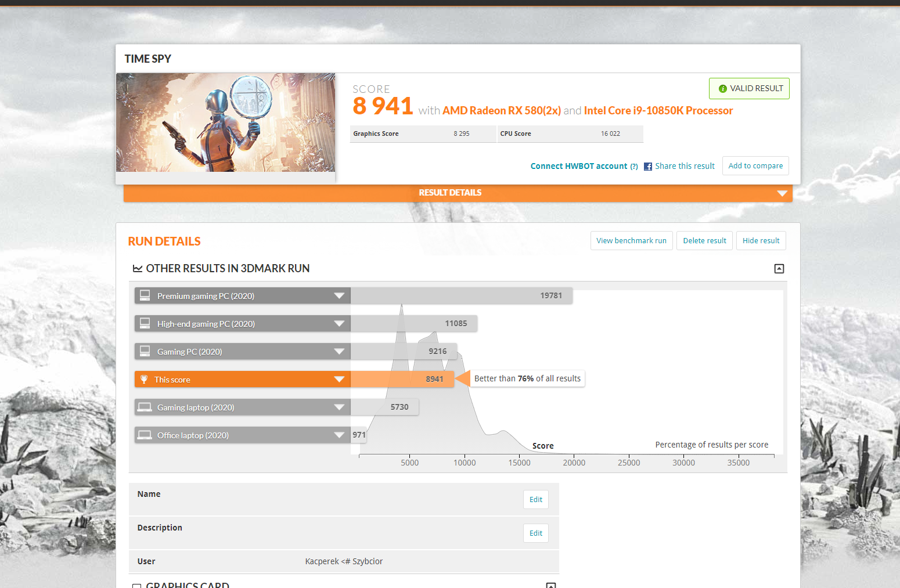Screen dimensions: 900x588
Task: Click the Gaming PC 9216 score value
Action: coord(438,351)
